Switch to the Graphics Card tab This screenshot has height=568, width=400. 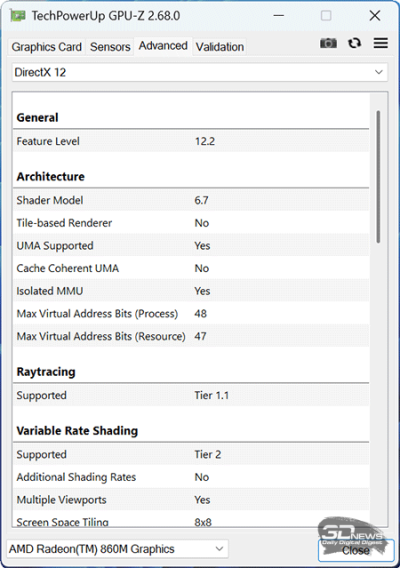pyautogui.click(x=46, y=47)
